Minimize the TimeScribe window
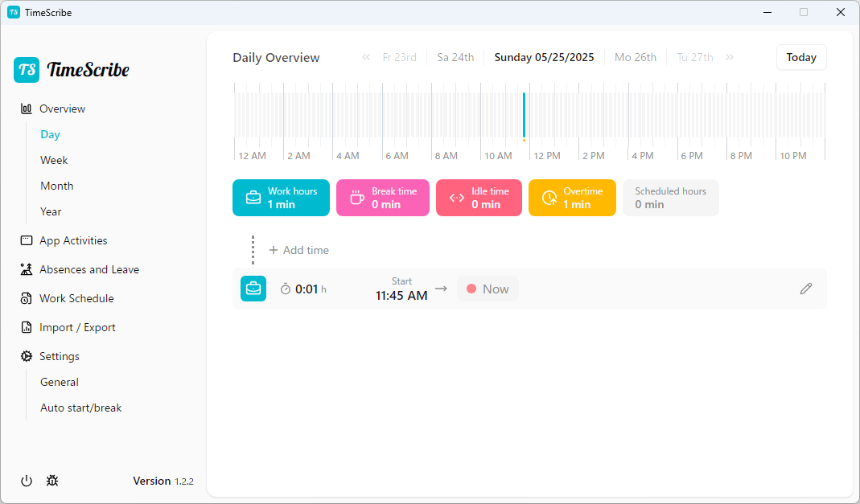860x504 pixels. coord(767,12)
